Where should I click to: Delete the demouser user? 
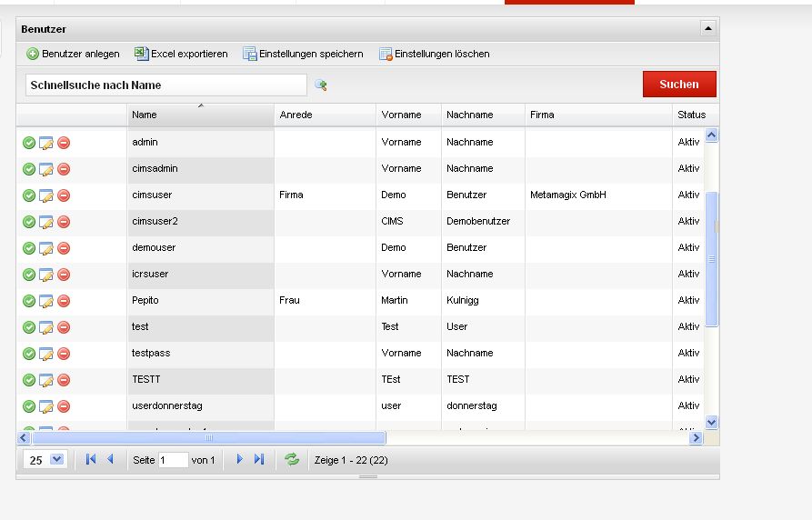(64, 248)
